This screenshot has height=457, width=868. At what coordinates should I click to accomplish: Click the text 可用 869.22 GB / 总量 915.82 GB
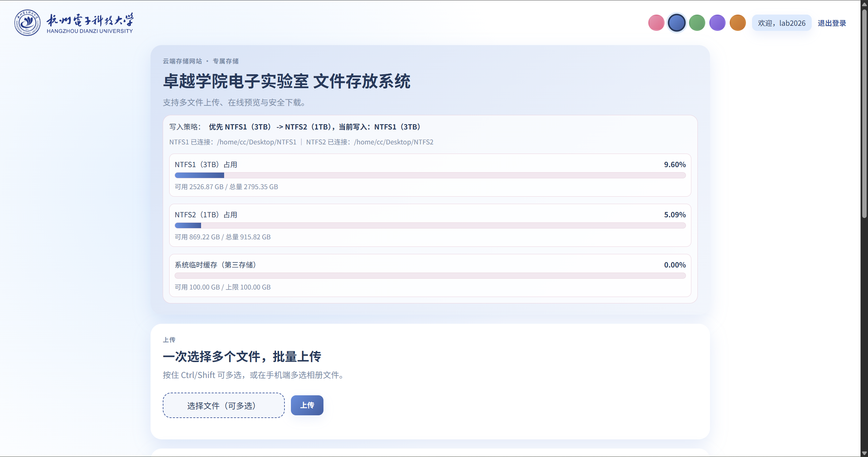click(222, 237)
